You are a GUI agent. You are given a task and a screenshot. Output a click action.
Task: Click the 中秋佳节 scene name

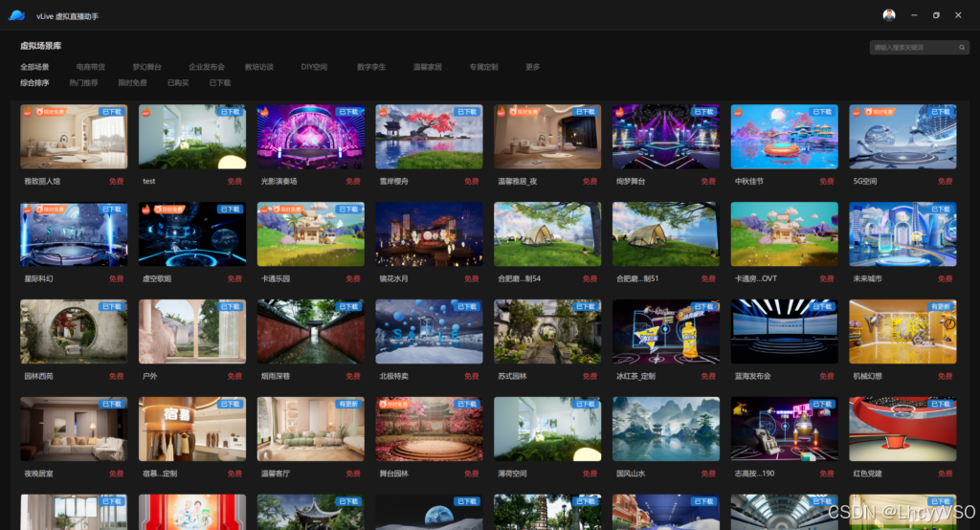click(x=749, y=181)
